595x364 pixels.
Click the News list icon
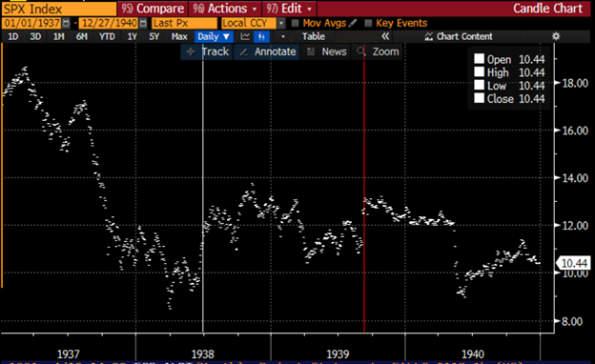[x=311, y=51]
